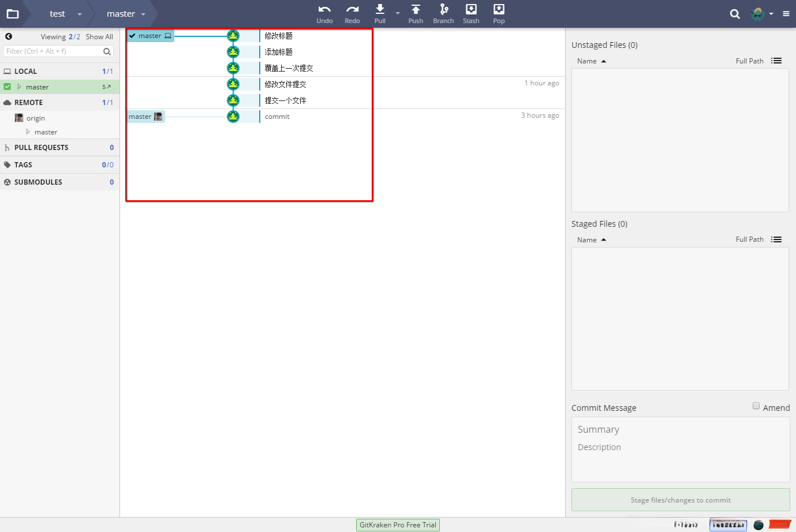Stash changes with the Stash icon

click(471, 9)
